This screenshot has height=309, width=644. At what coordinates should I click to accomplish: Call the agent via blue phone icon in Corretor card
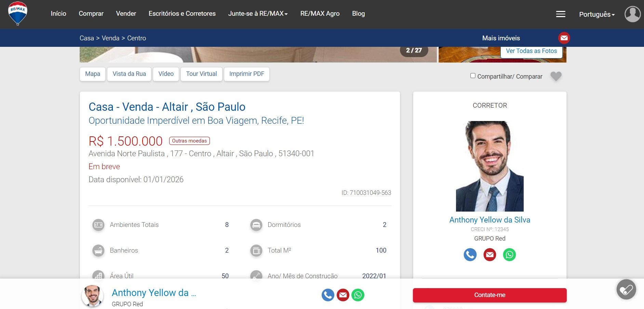coord(470,255)
